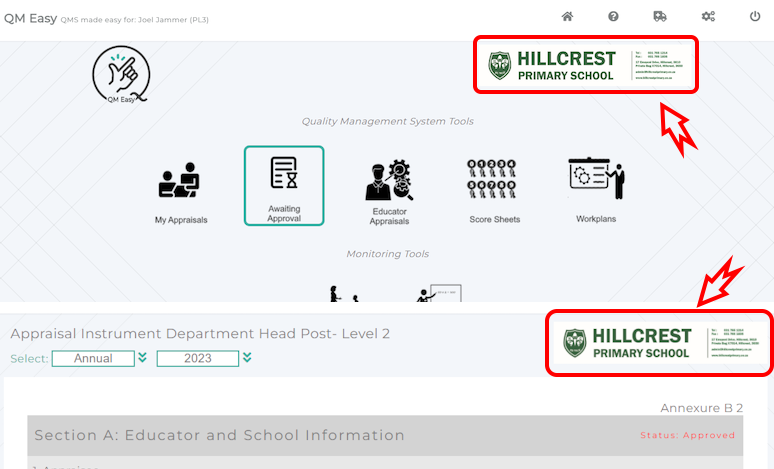Open Educator Appraisals tool

pos(388,190)
